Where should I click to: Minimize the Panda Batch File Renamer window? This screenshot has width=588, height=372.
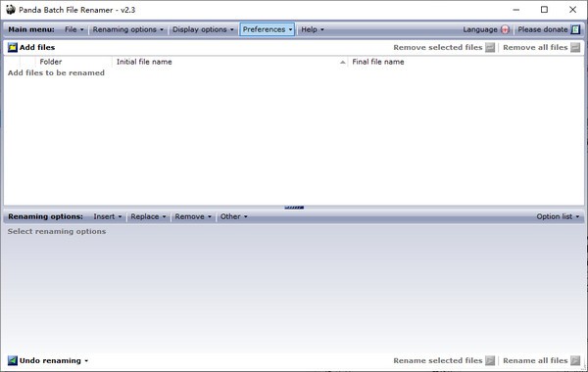[516, 10]
